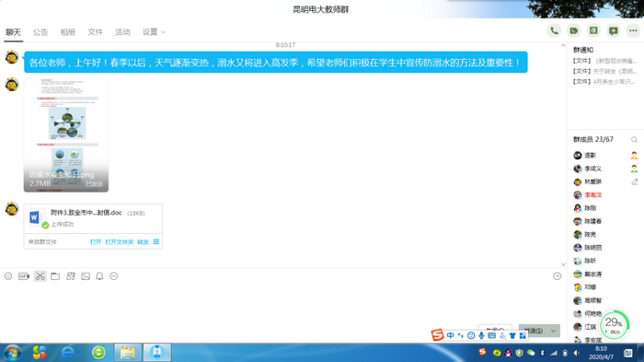Open the three-line menu on the file card
Viewport: 644px width, 362px height.
tap(156, 242)
